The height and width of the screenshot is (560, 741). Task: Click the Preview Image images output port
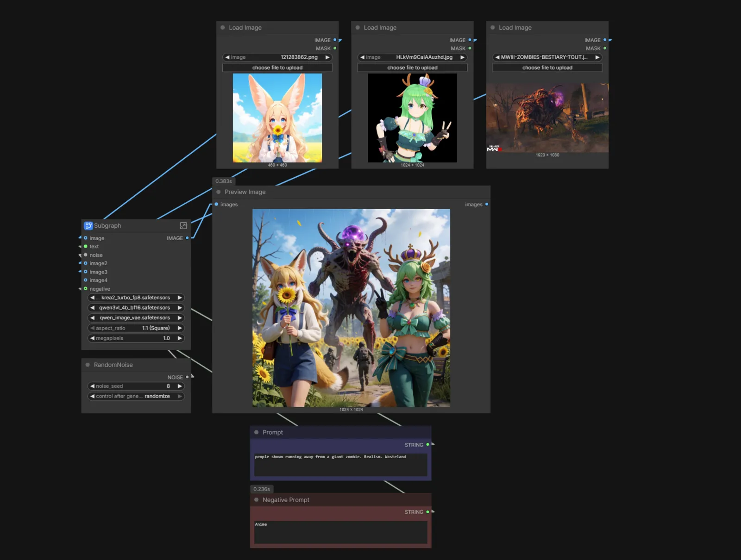(486, 204)
